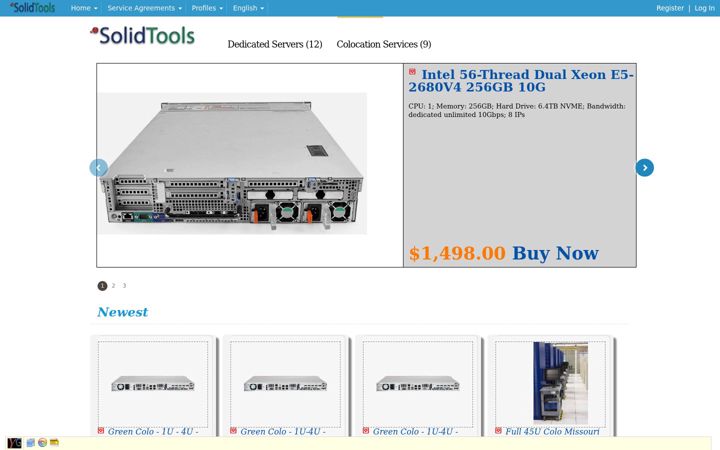This screenshot has width=720, height=450.
Task: Click the colorful round icon in bottom bar
Action: click(42, 443)
